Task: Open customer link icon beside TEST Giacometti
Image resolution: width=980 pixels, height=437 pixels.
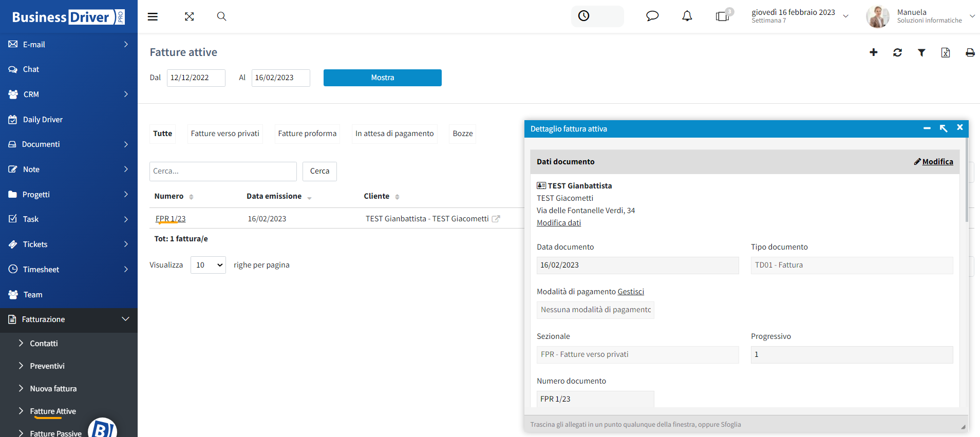Action: (x=496, y=219)
